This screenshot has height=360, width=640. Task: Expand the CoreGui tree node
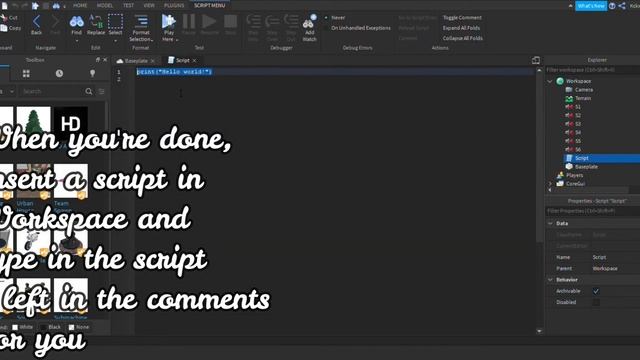click(x=550, y=184)
